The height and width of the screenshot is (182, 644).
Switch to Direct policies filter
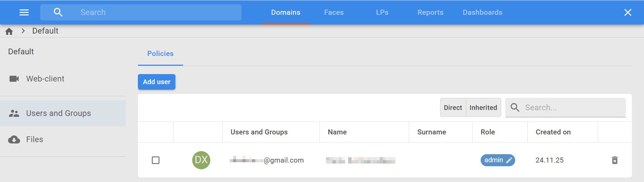click(x=453, y=108)
